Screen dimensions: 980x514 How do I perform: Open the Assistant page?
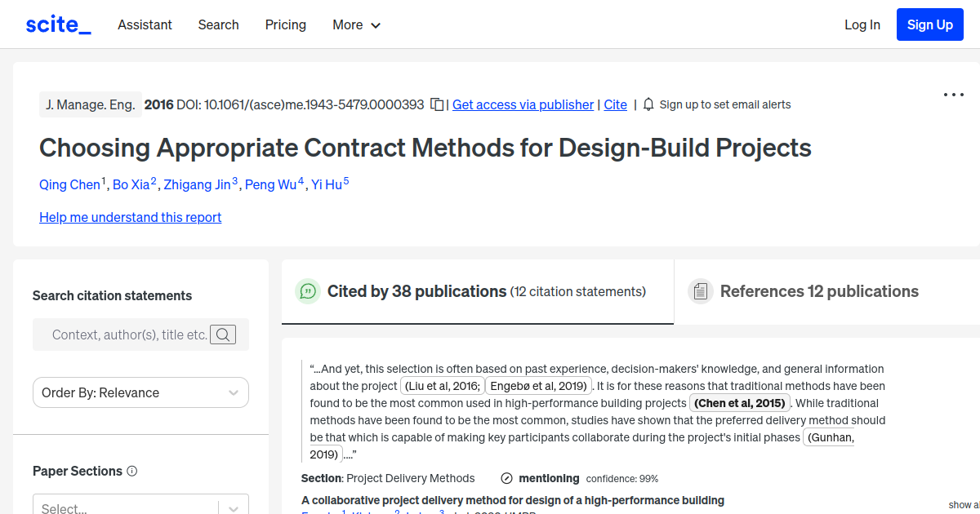[x=145, y=24]
